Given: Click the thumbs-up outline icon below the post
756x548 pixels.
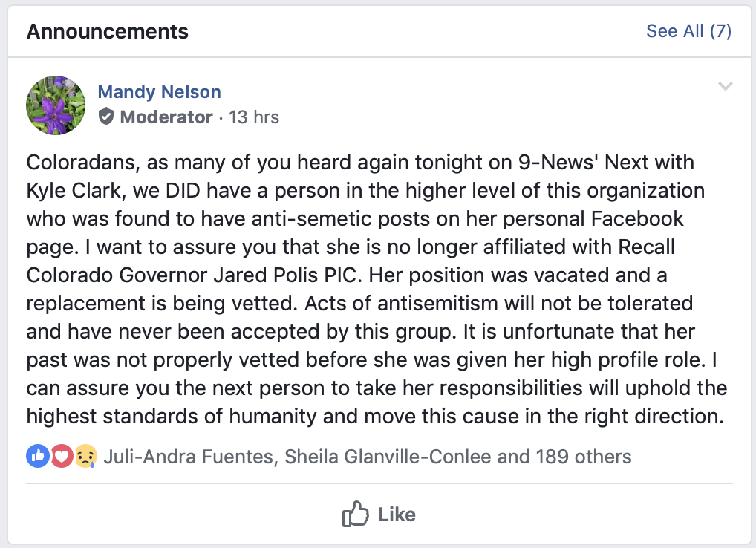Looking at the screenshot, I should 356,515.
